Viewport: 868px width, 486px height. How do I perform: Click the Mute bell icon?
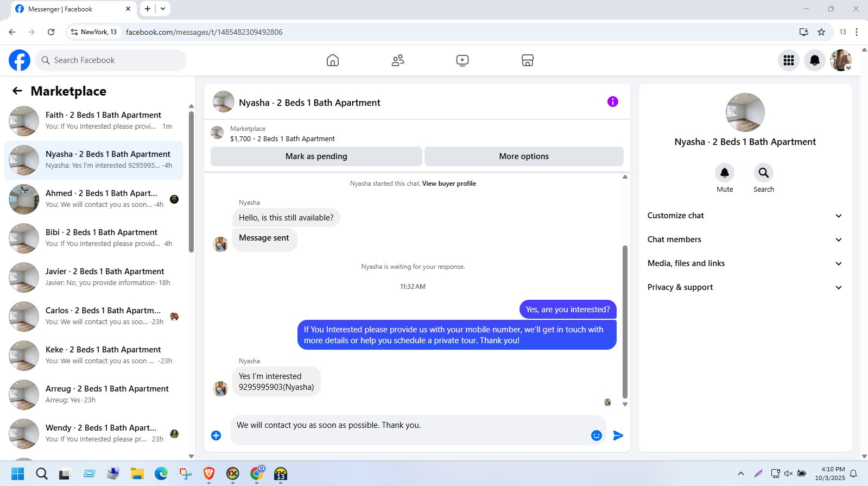pyautogui.click(x=725, y=173)
